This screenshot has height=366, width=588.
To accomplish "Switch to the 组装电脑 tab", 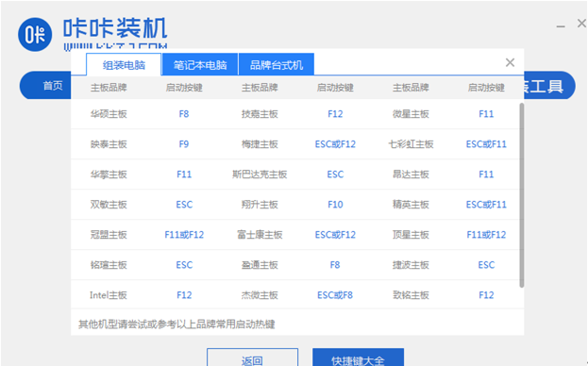I will [x=125, y=65].
